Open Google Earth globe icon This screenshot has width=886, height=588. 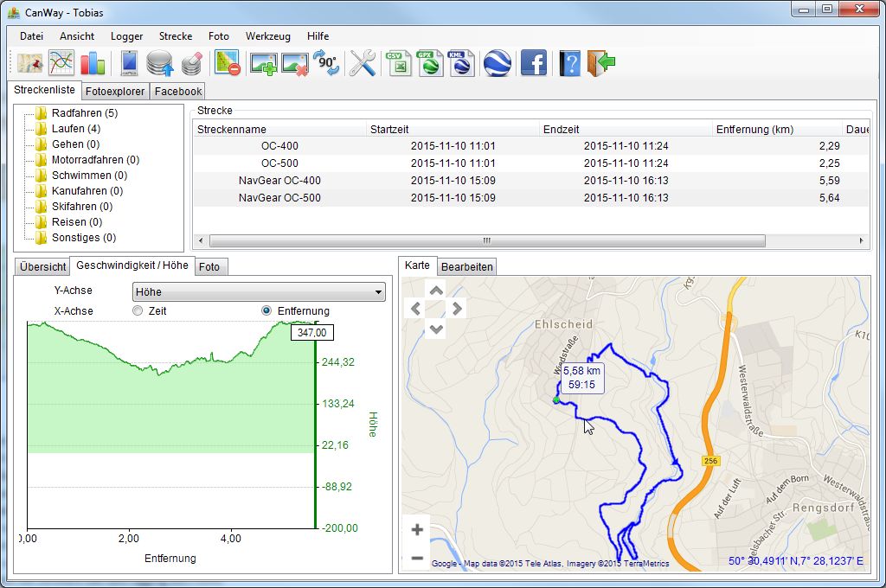pyautogui.click(x=497, y=63)
